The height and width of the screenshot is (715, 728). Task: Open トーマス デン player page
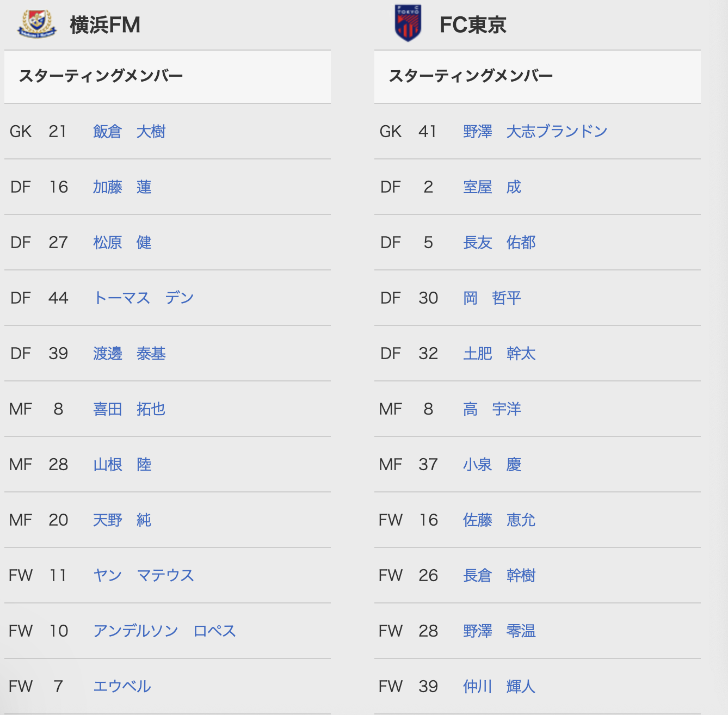[x=144, y=298]
